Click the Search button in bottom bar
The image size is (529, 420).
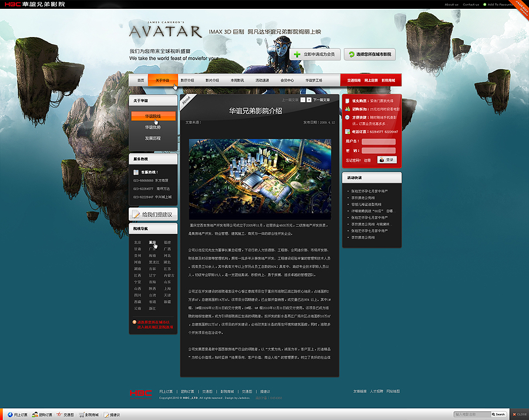[x=498, y=414]
